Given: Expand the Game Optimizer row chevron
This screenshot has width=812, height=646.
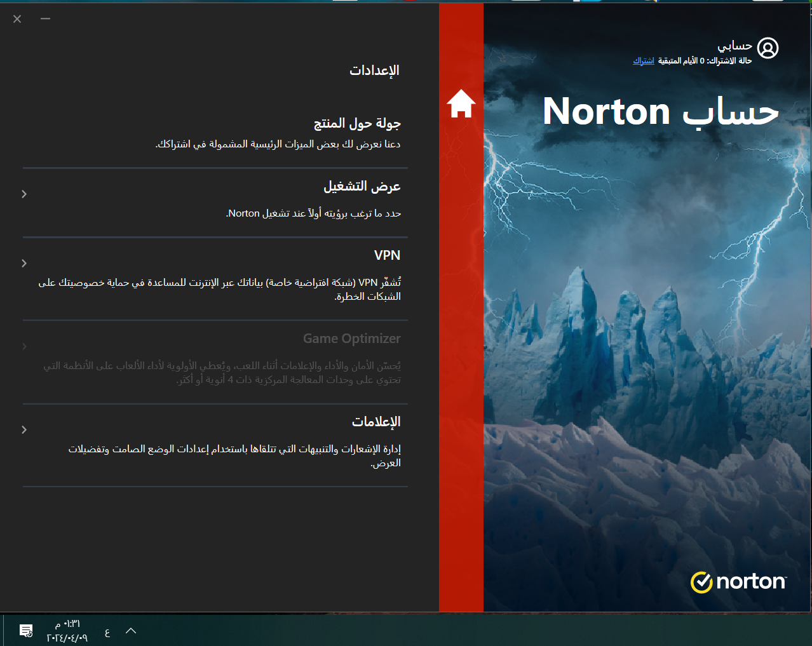Looking at the screenshot, I should click(24, 346).
